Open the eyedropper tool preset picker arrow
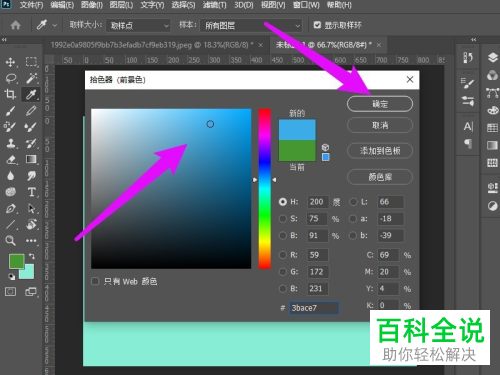This screenshot has height=375, width=500. click(55, 25)
